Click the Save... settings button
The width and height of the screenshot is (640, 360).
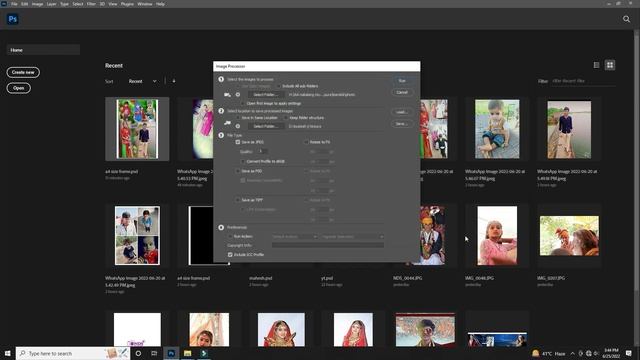(x=402, y=124)
